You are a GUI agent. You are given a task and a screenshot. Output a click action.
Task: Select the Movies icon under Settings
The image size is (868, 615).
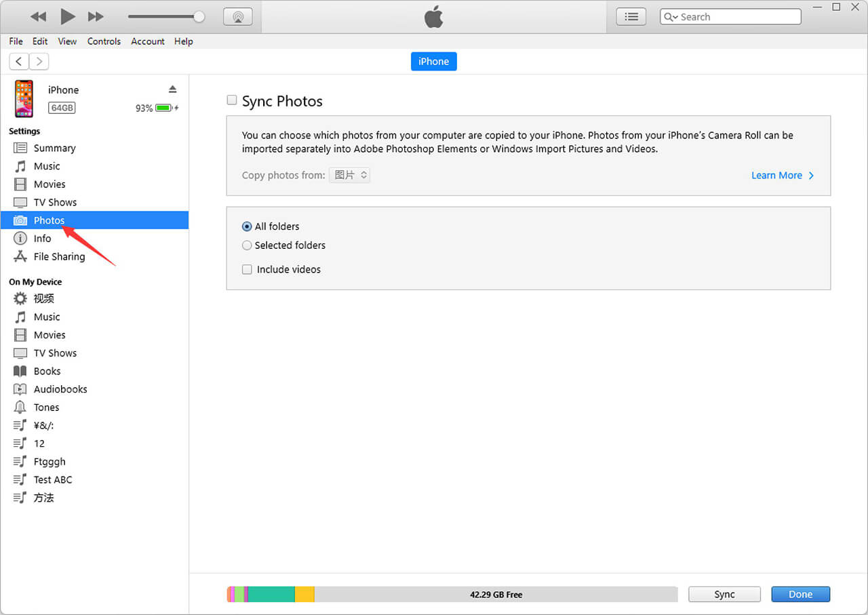[20, 184]
